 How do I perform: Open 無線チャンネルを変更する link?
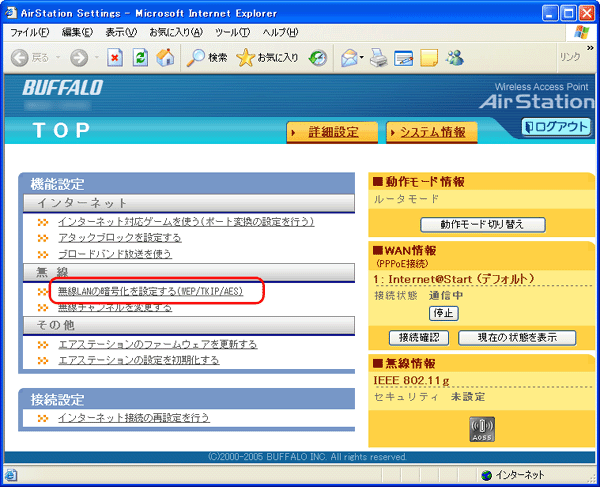point(115,308)
